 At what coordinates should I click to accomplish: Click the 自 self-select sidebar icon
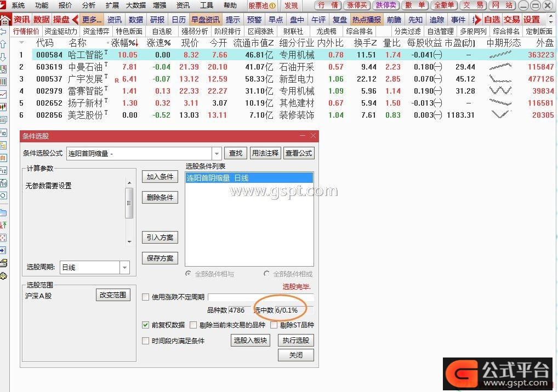click(x=3, y=158)
